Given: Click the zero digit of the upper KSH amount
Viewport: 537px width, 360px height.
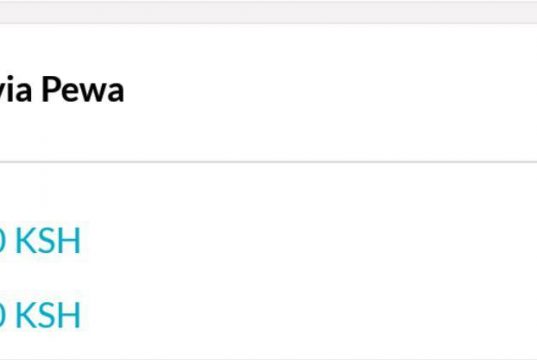Looking at the screenshot, I should click(2, 241).
